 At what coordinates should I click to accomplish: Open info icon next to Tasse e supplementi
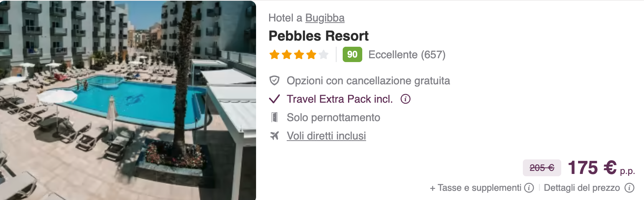tap(529, 188)
